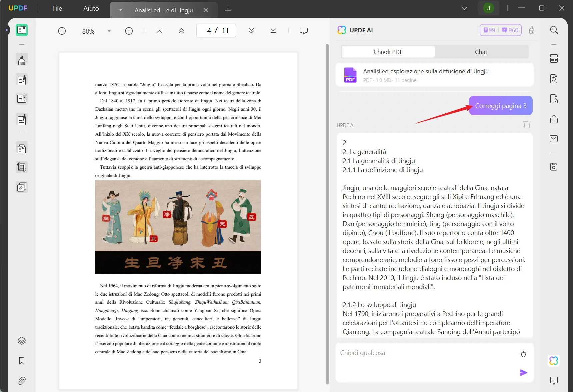Open the Convert PDF tool
This screenshot has width=573, height=392.
[x=554, y=79]
